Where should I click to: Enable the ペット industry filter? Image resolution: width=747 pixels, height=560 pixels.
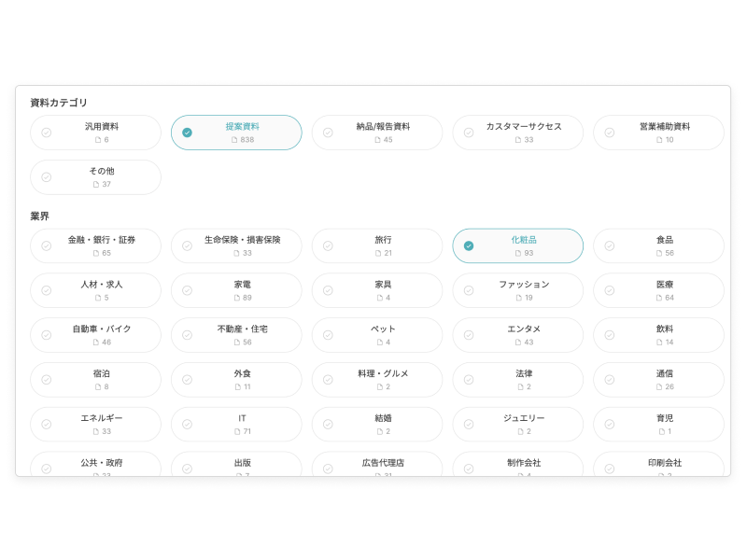376,335
